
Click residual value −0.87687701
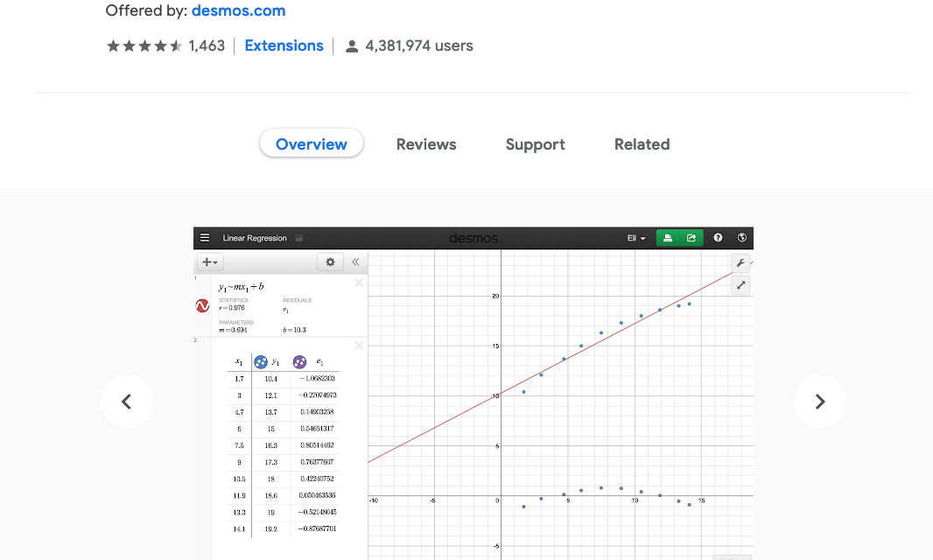tap(317, 529)
